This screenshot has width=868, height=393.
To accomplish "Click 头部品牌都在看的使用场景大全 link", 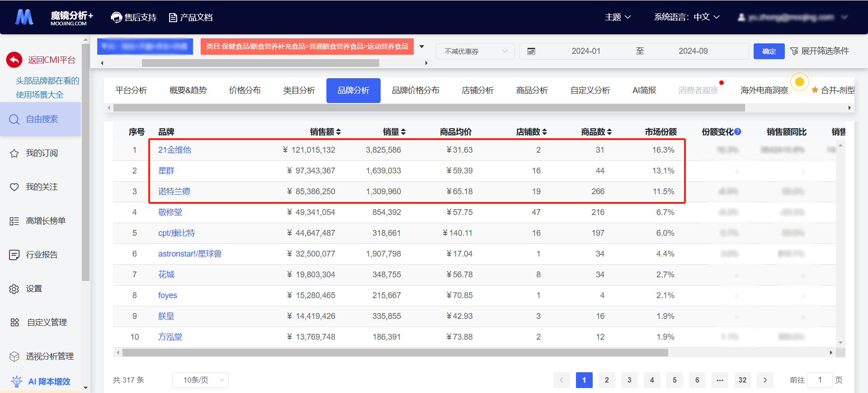I will pos(47,88).
